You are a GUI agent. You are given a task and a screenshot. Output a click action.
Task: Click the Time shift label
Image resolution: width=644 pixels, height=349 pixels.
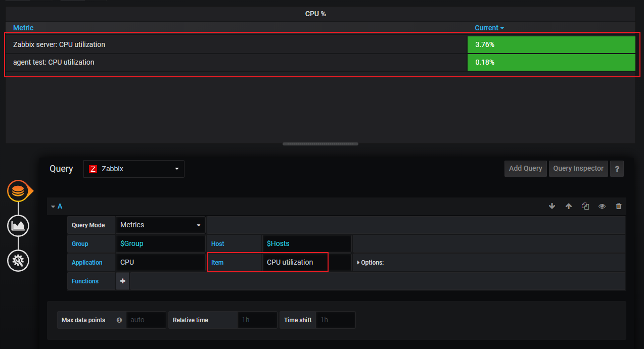[x=298, y=320]
